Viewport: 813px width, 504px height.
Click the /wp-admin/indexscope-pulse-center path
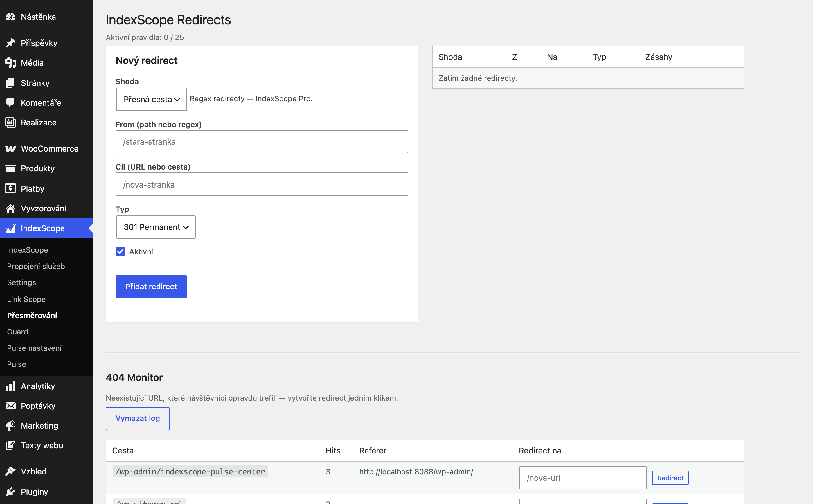click(190, 471)
